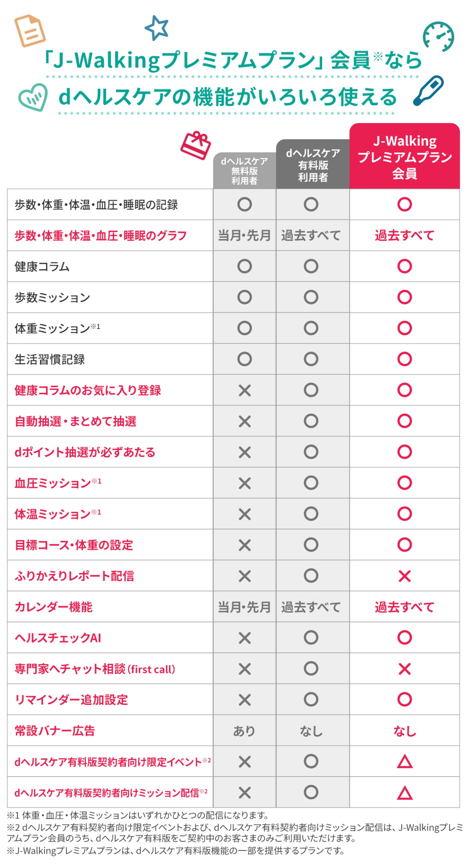
Task: Click the heart with pulse icon
Action: (x=33, y=97)
